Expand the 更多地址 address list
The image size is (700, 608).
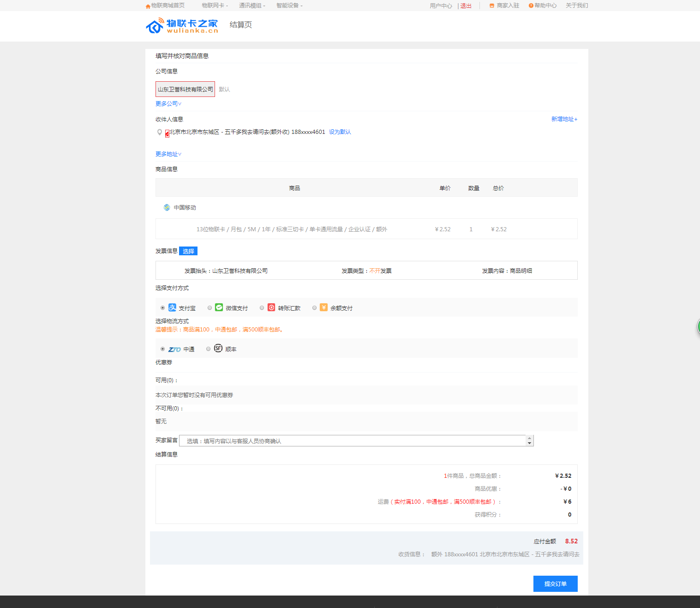[x=168, y=154]
